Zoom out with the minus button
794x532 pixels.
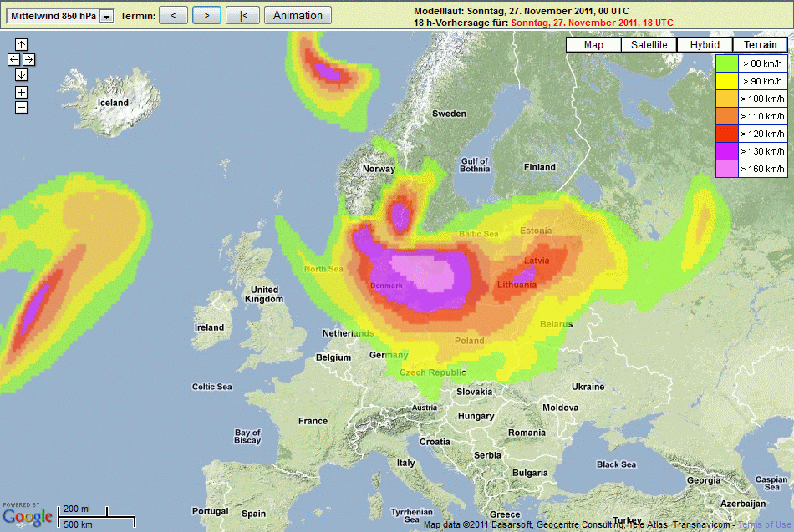coord(21,107)
